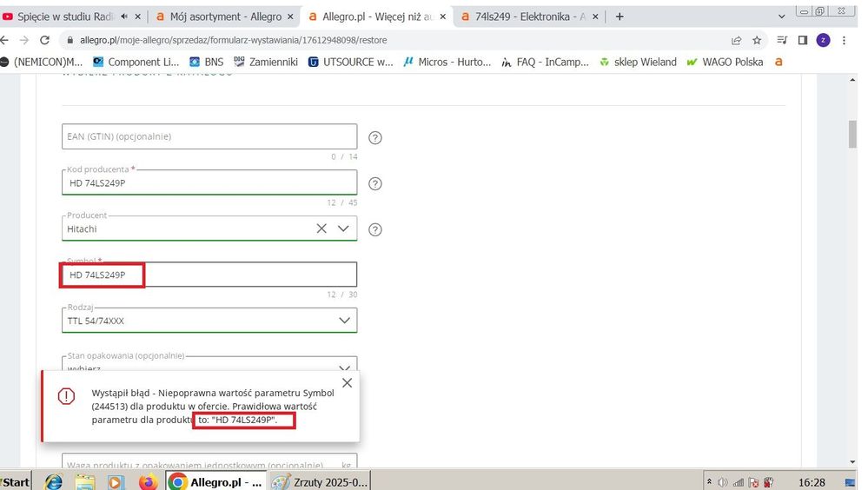868x490 pixels.
Task: Open the Chrome profile avatar
Action: click(823, 40)
